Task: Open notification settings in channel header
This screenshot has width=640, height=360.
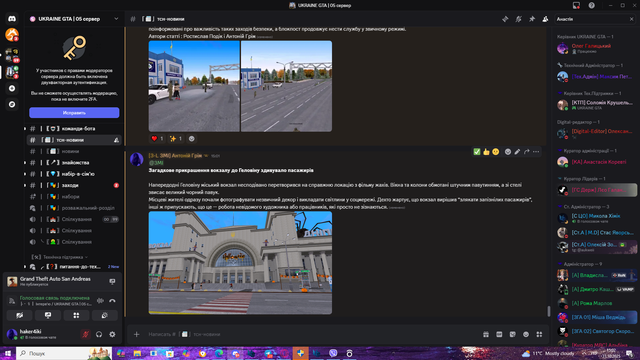Action: click(x=518, y=19)
